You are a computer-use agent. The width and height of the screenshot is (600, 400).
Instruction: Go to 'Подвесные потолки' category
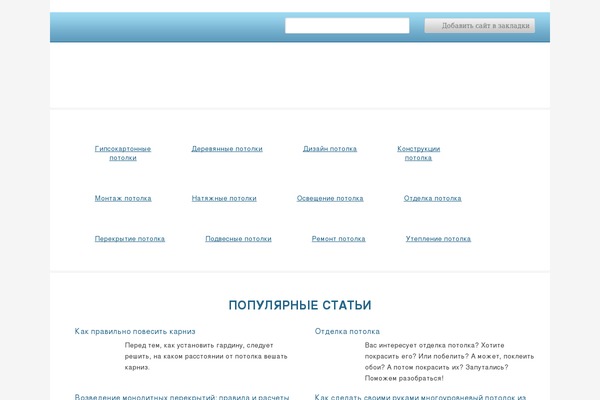[238, 239]
